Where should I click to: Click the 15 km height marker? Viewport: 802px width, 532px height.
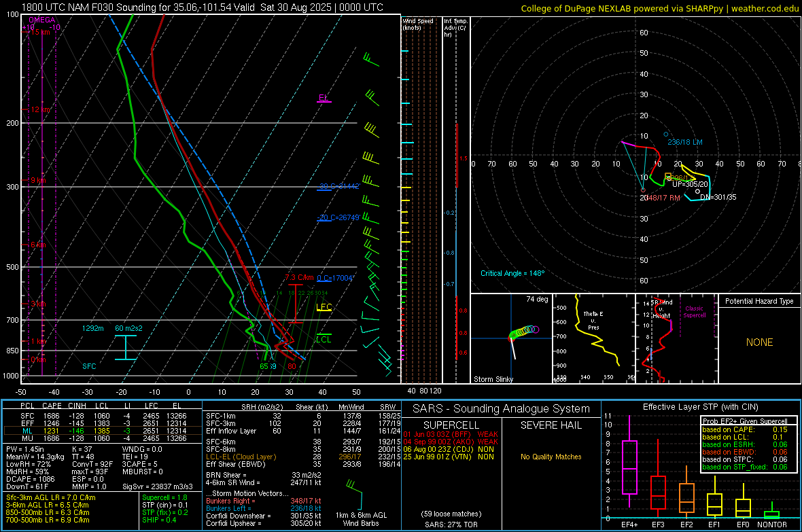[40, 32]
